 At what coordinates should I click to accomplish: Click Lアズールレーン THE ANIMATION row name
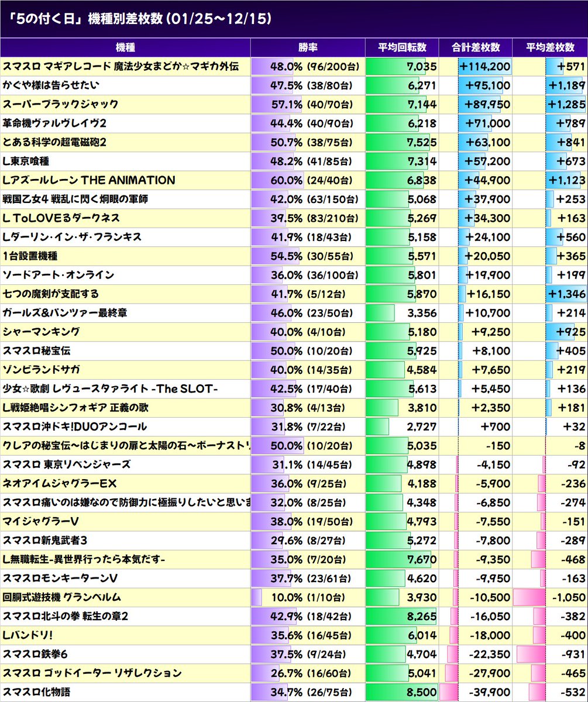point(89,180)
